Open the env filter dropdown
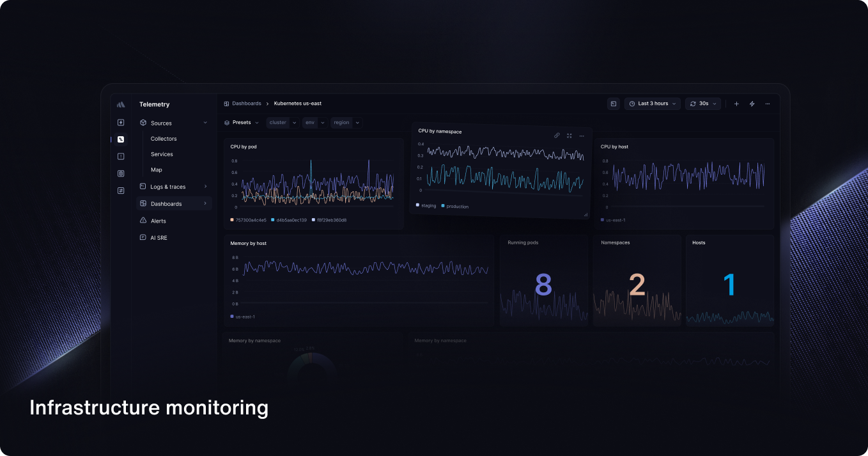Image resolution: width=868 pixels, height=456 pixels. point(313,122)
